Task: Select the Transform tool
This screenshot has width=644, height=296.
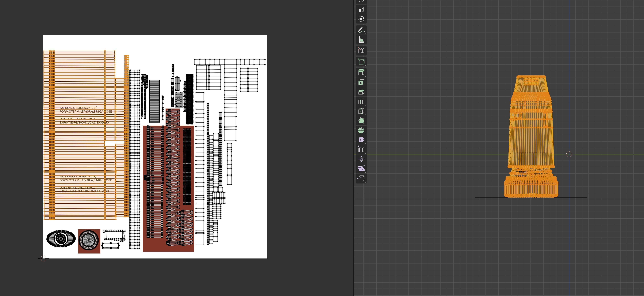Action: pyautogui.click(x=361, y=19)
